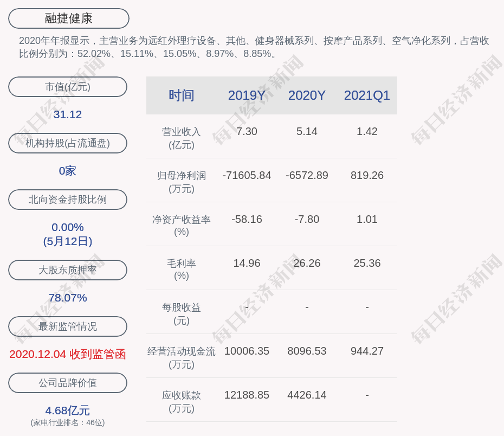
Task: Click the gross margin value 25.36
Action: [x=367, y=264]
